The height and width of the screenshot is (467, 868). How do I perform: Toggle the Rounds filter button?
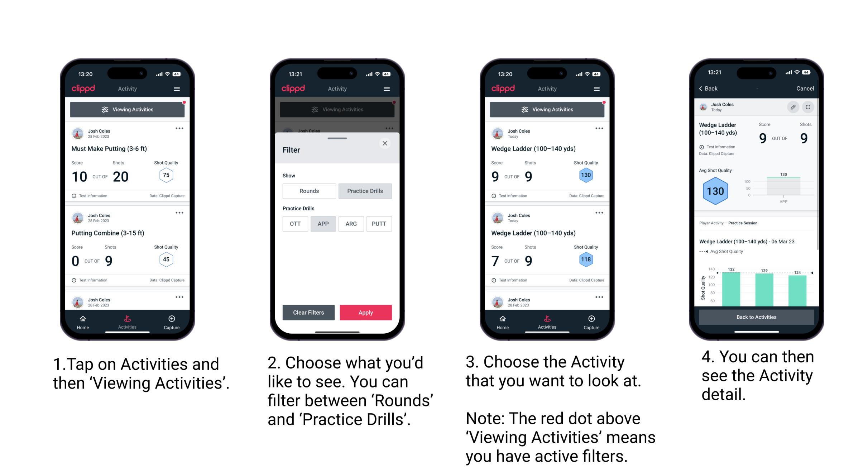[x=309, y=191]
